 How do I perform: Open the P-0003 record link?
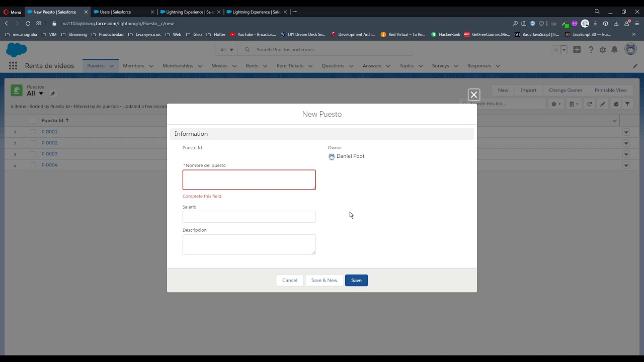pos(49,154)
